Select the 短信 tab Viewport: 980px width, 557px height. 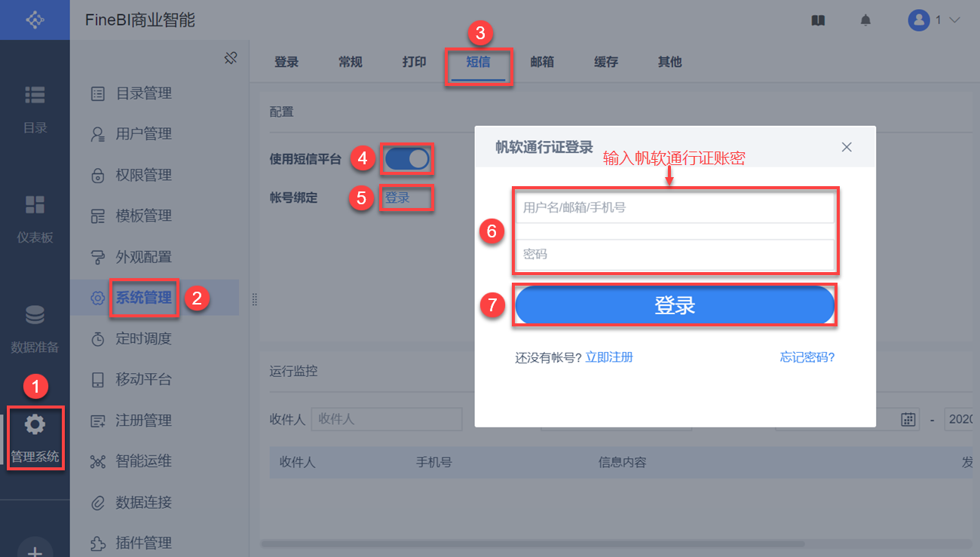[479, 63]
